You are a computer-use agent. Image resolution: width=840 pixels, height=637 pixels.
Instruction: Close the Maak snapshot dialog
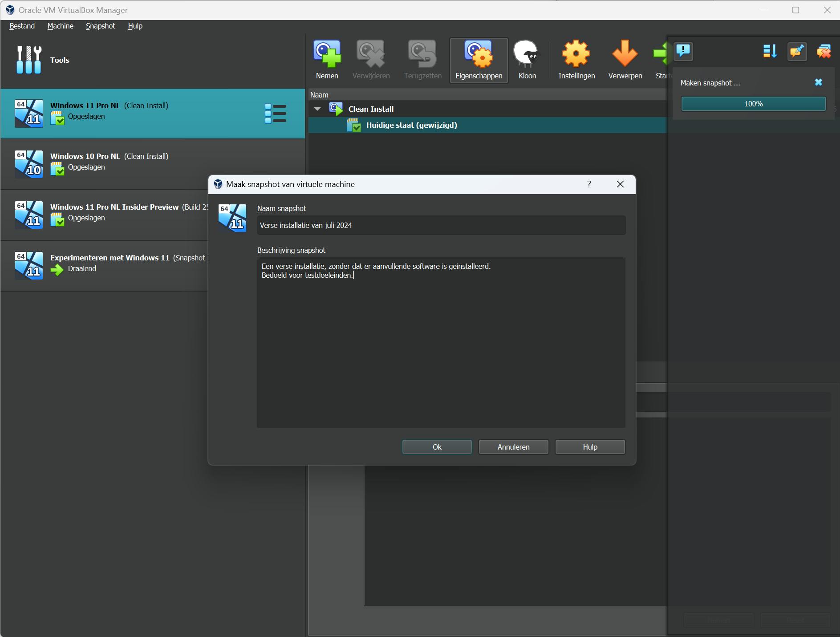[x=620, y=184]
